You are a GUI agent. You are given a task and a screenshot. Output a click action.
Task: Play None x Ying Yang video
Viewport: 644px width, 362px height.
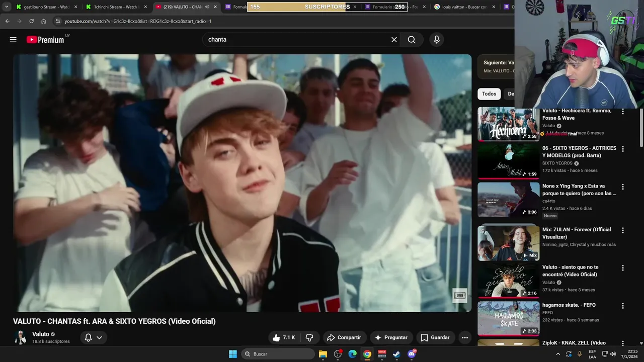click(508, 200)
